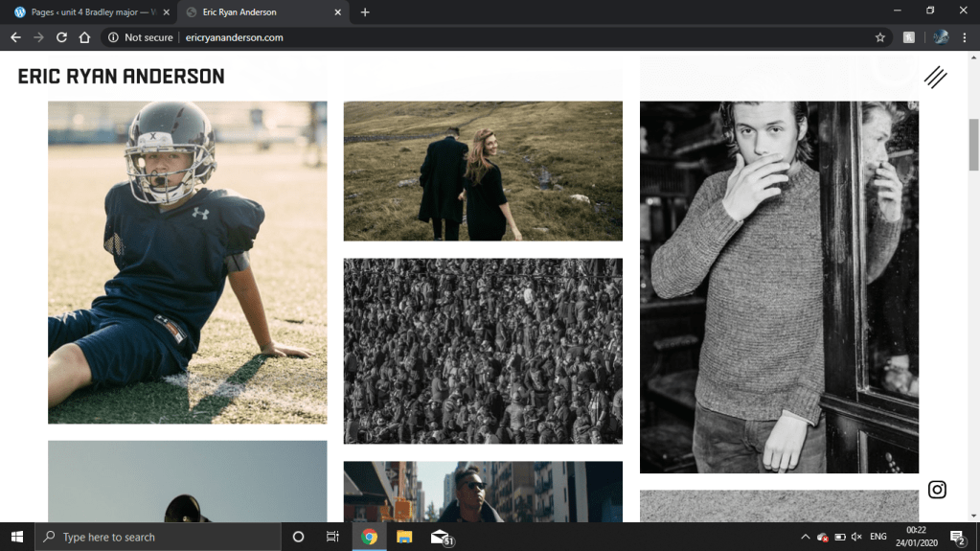Open the Instagram icon link
The image size is (980, 551).
point(937,490)
